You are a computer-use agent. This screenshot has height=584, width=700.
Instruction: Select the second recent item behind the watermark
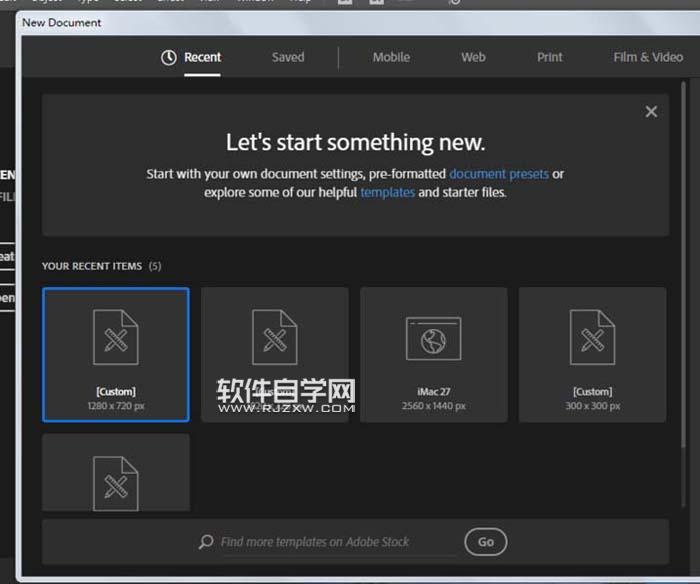tap(274, 354)
